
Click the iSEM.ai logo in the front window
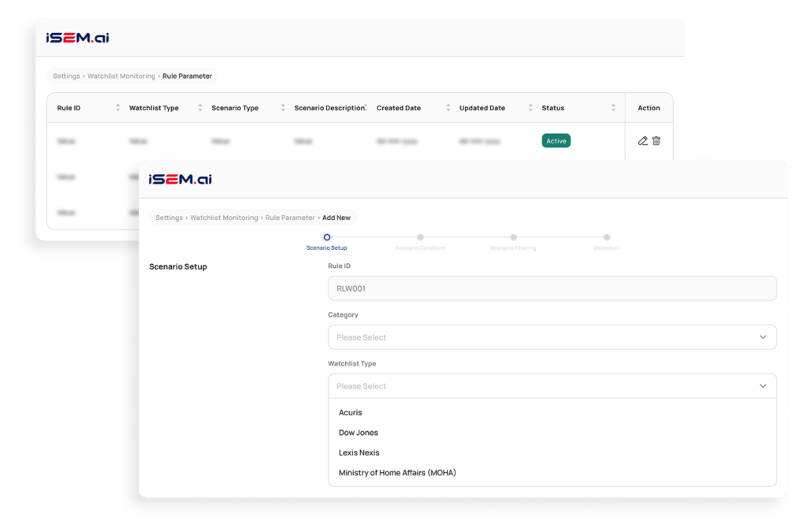(x=180, y=180)
